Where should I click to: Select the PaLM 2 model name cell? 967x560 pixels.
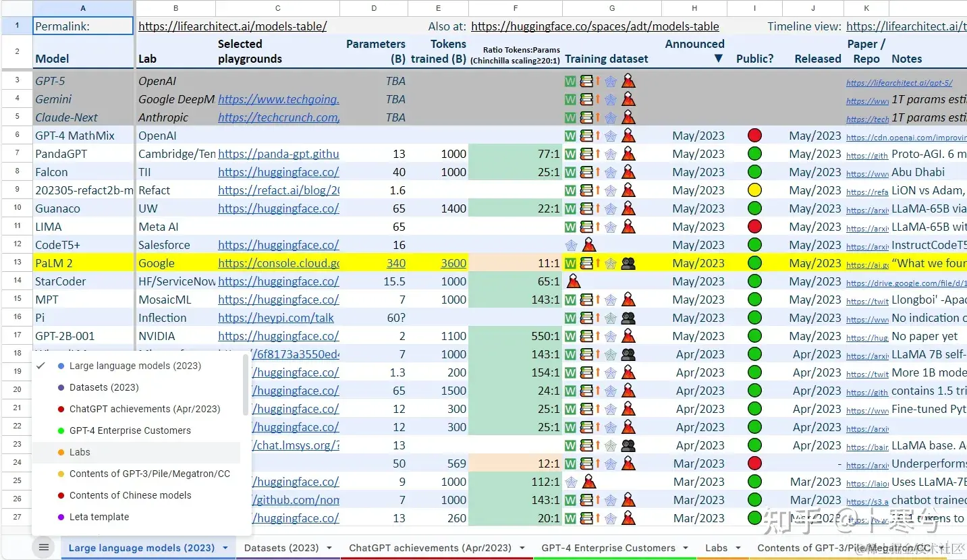(x=83, y=263)
